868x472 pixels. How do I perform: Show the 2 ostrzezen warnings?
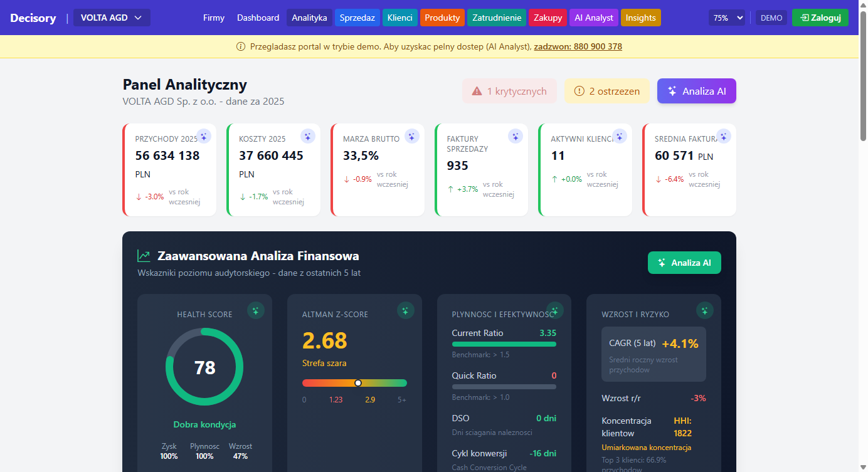[x=606, y=91]
